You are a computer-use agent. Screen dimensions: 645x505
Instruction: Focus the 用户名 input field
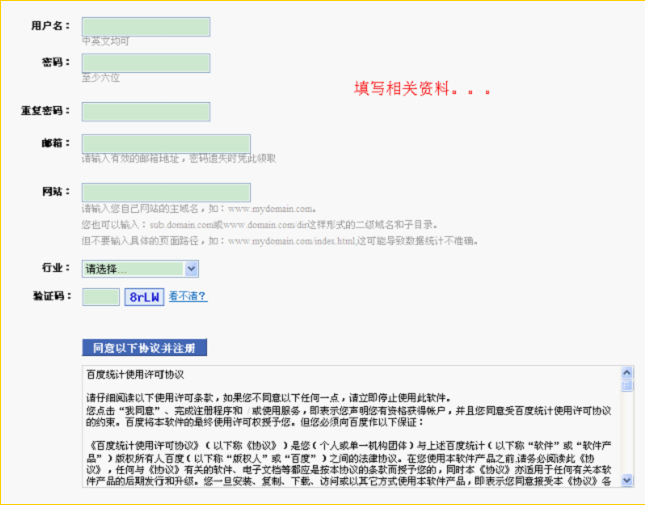(x=146, y=25)
